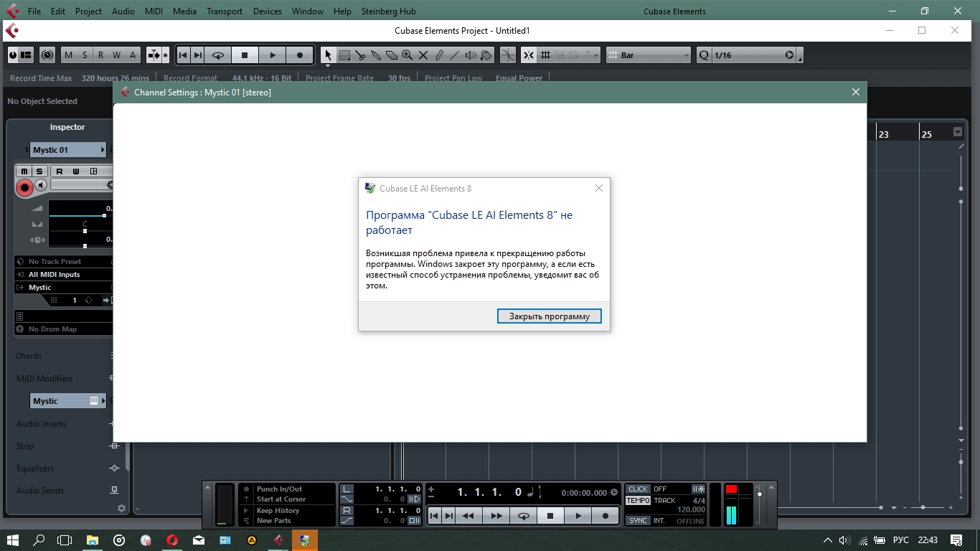The height and width of the screenshot is (551, 980).
Task: Click the Transport panel's L locator button
Action: pos(347,489)
